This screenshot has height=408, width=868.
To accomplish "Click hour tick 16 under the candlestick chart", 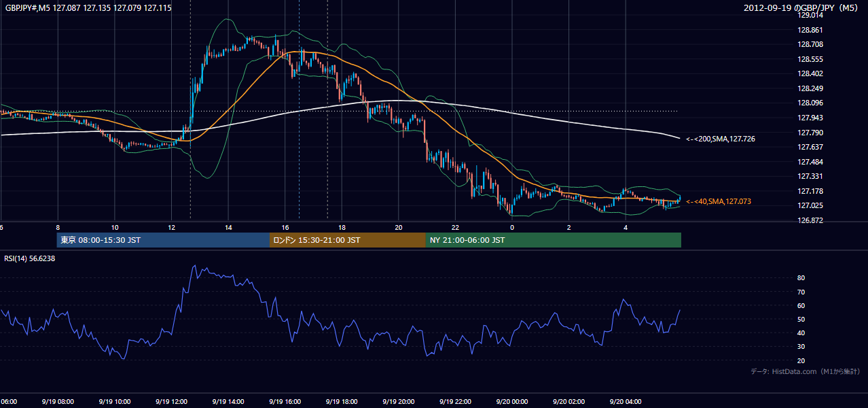I will 285,228.
